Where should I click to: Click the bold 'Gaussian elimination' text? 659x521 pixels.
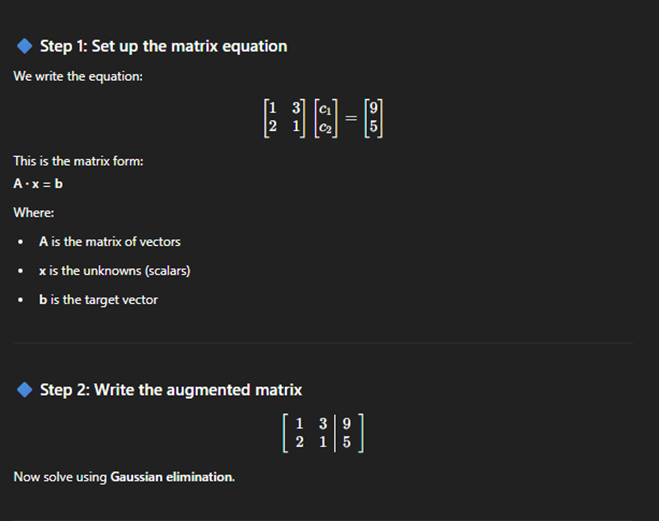coord(172,477)
